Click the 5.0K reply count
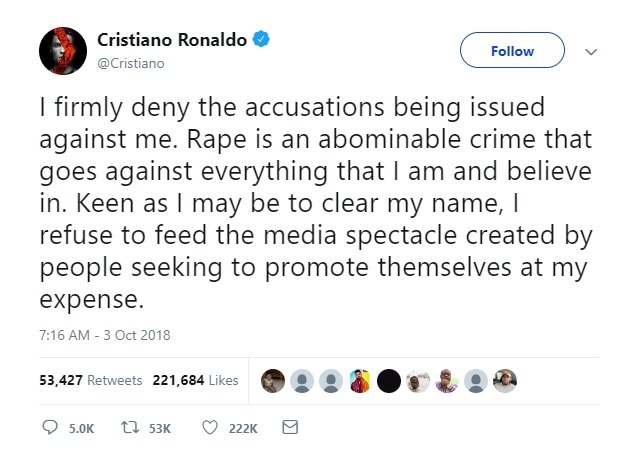The width and height of the screenshot is (624, 464). click(81, 428)
